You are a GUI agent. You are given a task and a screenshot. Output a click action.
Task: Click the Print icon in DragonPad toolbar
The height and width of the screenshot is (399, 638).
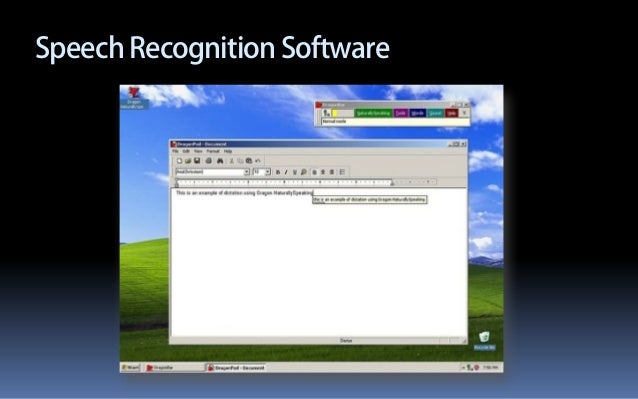[x=209, y=161]
